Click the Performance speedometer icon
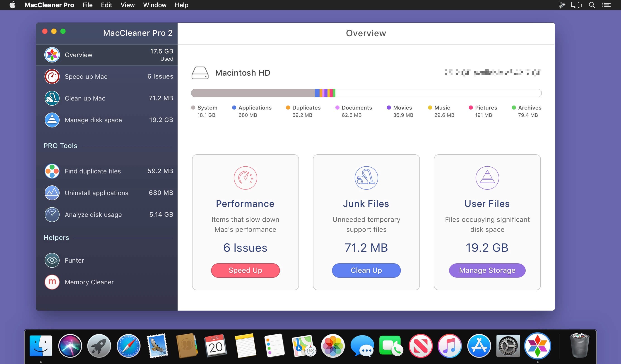The height and width of the screenshot is (364, 621). 245,178
